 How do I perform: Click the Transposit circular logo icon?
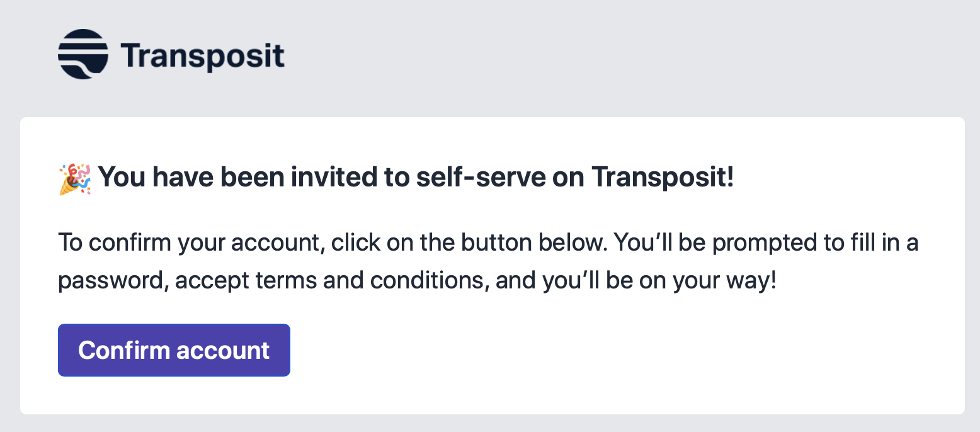(x=83, y=54)
